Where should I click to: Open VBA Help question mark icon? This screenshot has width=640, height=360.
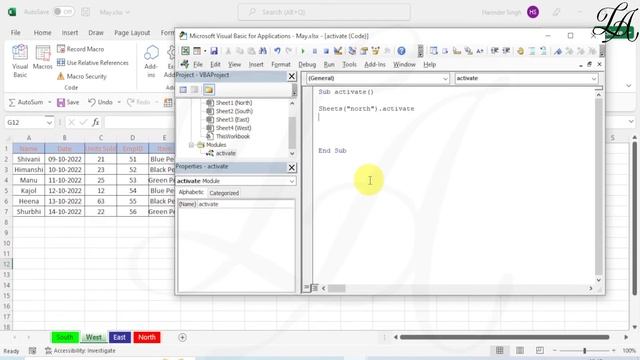[x=401, y=51]
